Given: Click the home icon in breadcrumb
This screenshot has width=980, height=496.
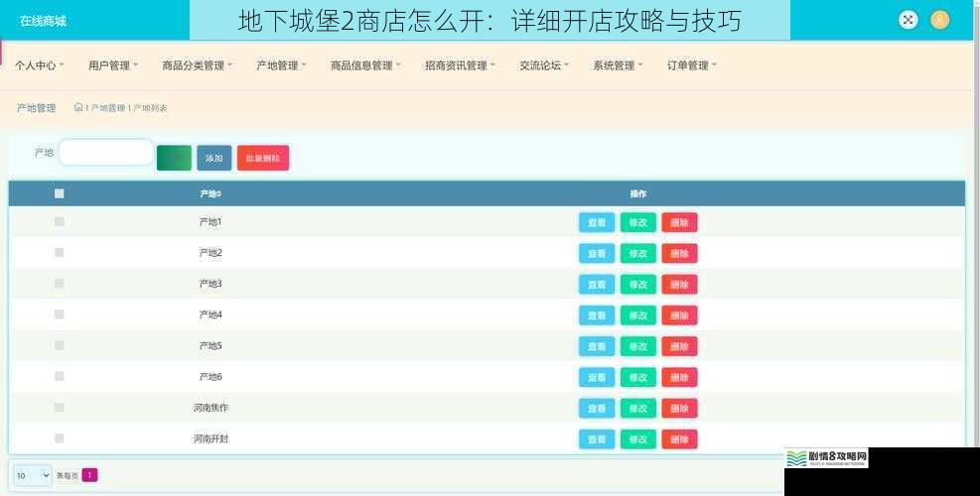Looking at the screenshot, I should click(78, 107).
